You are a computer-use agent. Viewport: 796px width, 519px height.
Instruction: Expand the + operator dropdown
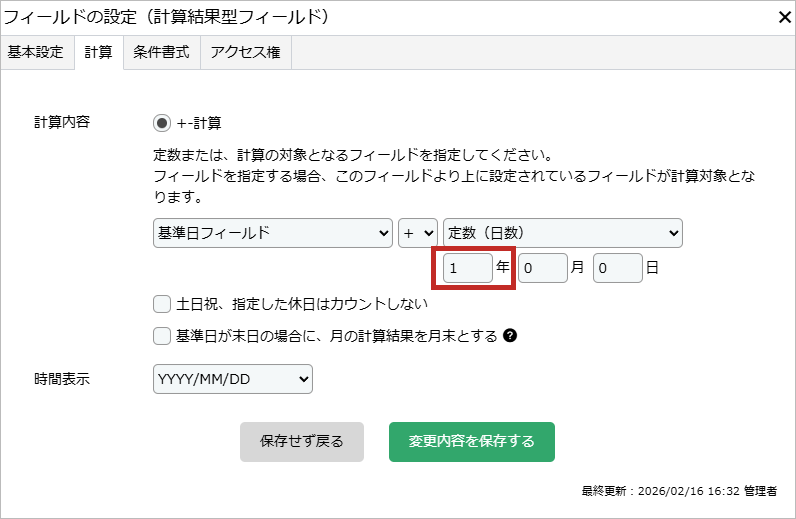click(x=418, y=233)
